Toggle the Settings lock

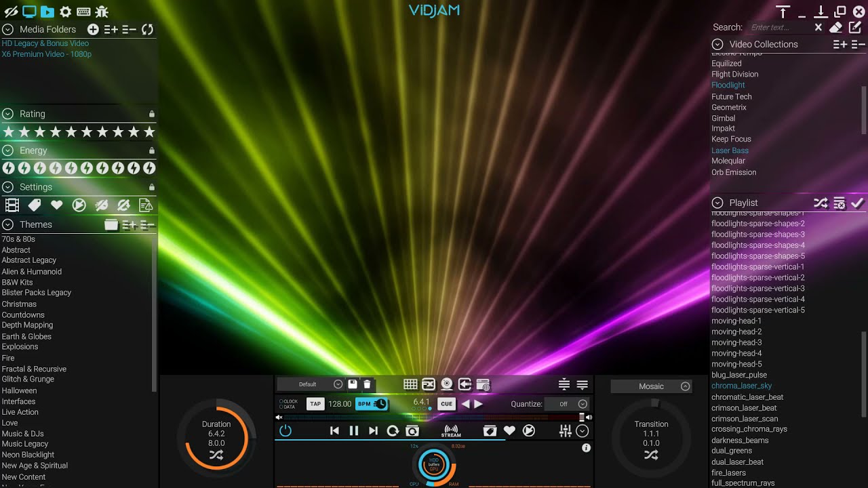pos(151,187)
